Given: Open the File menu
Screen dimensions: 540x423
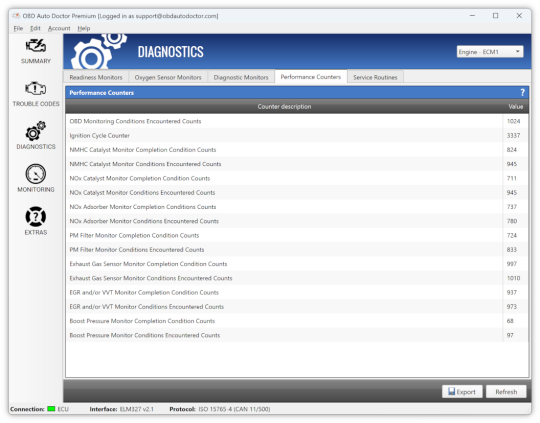Looking at the screenshot, I should [18, 28].
